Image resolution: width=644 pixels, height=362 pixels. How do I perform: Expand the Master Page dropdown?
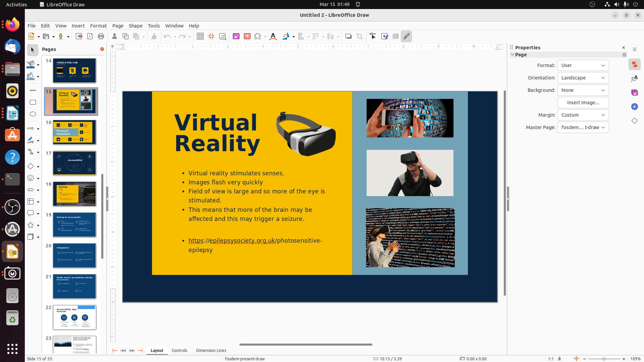(583, 127)
